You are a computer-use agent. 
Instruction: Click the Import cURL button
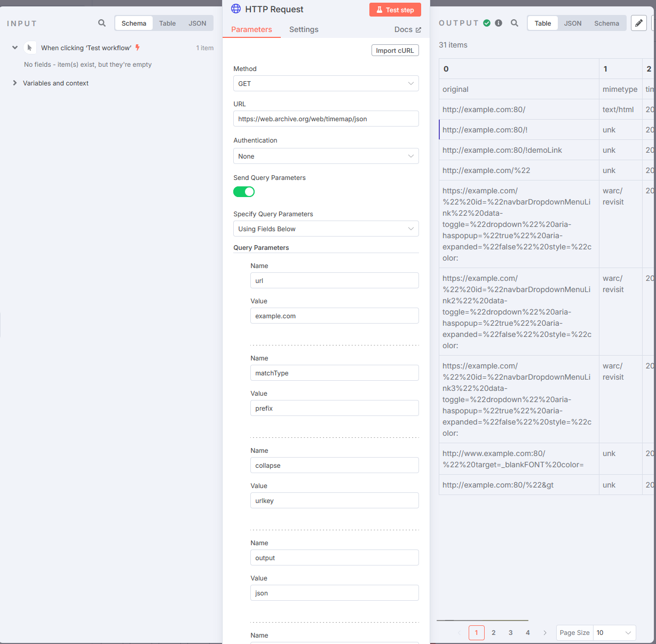395,50
